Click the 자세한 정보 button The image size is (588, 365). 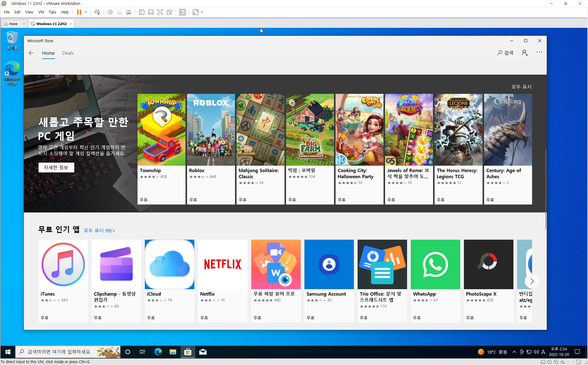click(56, 167)
